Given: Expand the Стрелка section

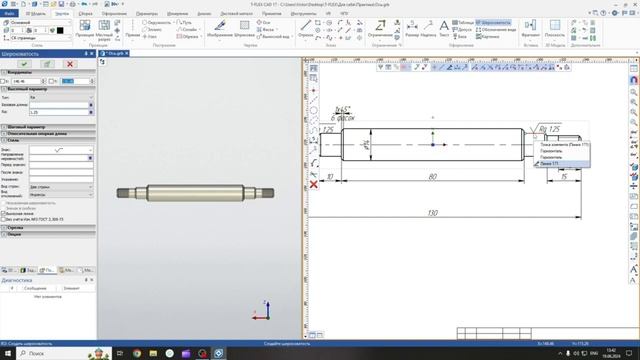Looking at the screenshot, I should (x=48, y=227).
